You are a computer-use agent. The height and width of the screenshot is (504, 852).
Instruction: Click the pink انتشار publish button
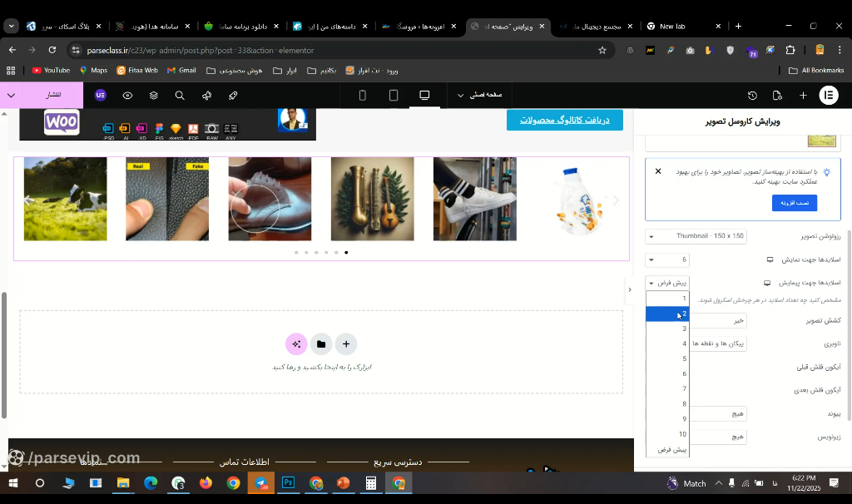pos(52,95)
